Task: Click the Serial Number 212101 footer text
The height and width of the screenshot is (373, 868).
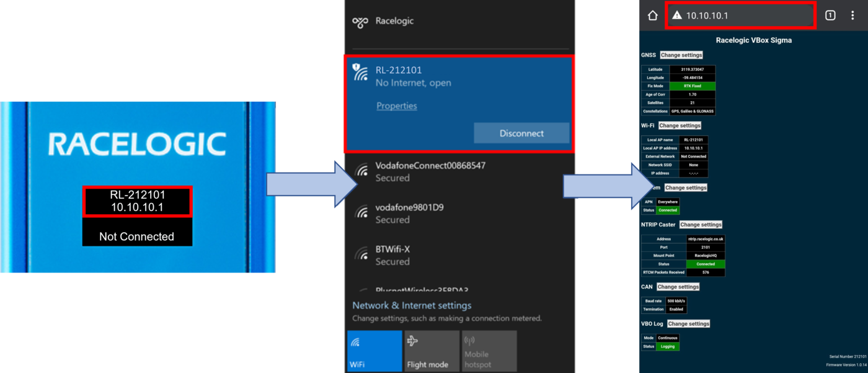Action: click(x=848, y=357)
